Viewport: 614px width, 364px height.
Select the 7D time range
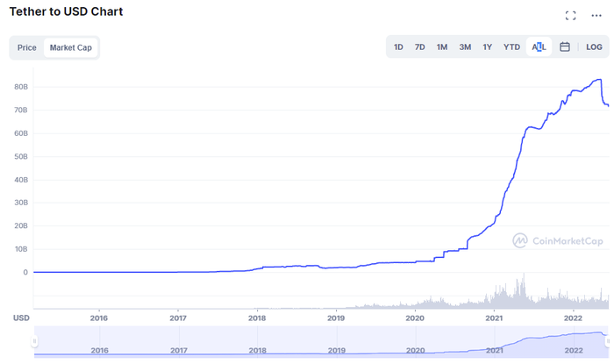pyautogui.click(x=420, y=47)
